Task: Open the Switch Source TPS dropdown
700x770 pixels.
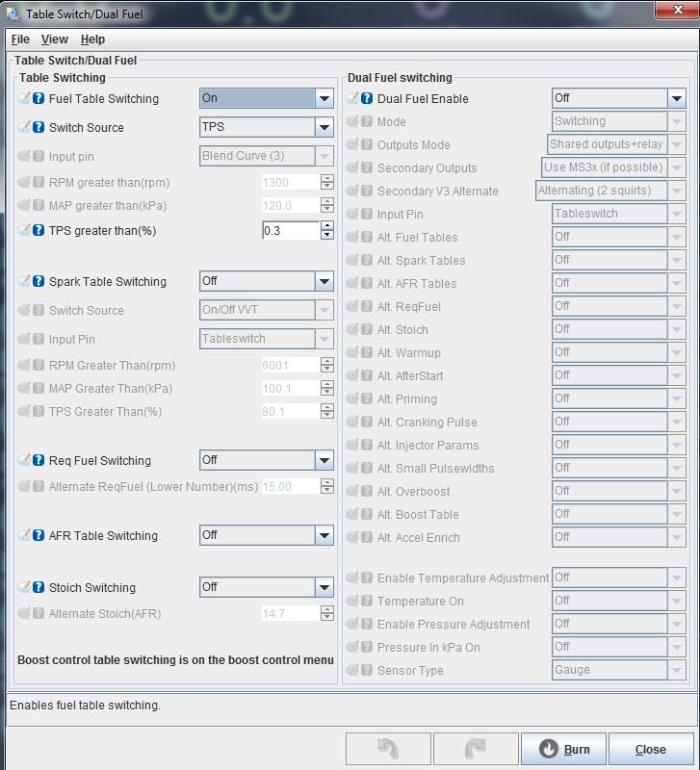Action: click(x=267, y=127)
